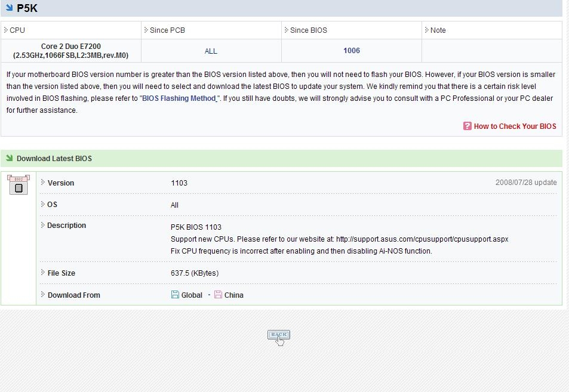Click the Core 2 Duo E7200 cell
The image size is (569, 392).
[x=71, y=51]
